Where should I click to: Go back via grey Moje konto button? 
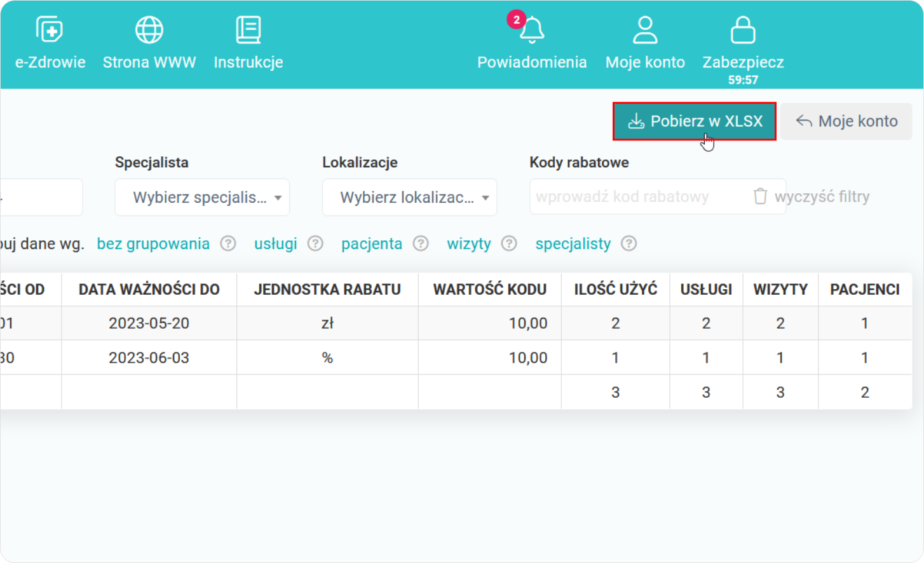846,121
